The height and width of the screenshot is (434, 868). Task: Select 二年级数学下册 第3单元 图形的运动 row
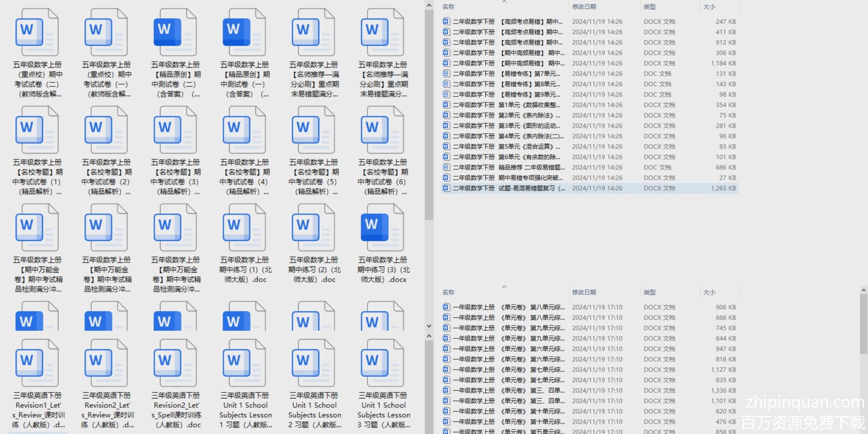click(x=507, y=126)
